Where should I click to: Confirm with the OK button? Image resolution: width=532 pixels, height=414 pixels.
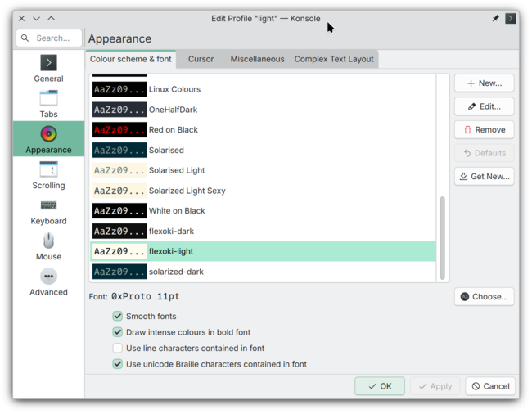380,386
